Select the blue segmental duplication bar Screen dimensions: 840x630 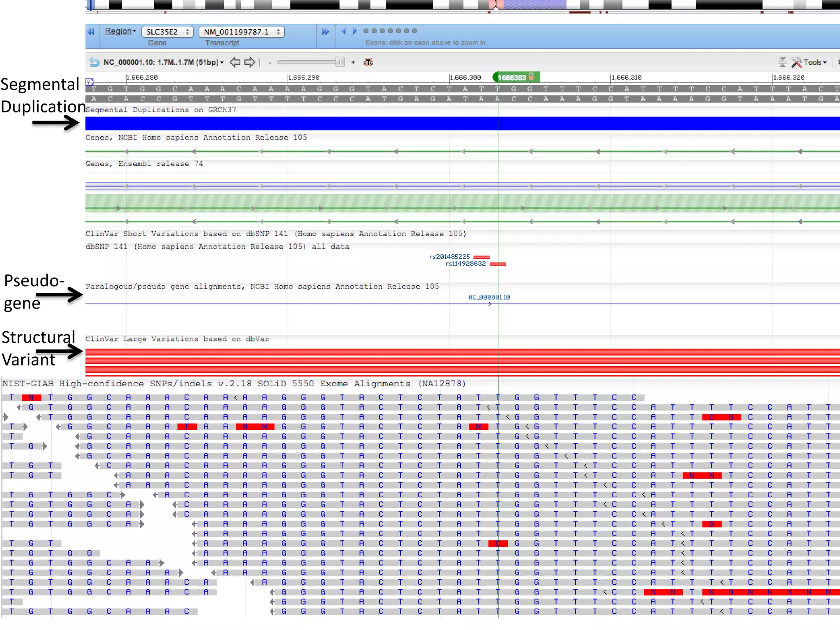pos(463,123)
